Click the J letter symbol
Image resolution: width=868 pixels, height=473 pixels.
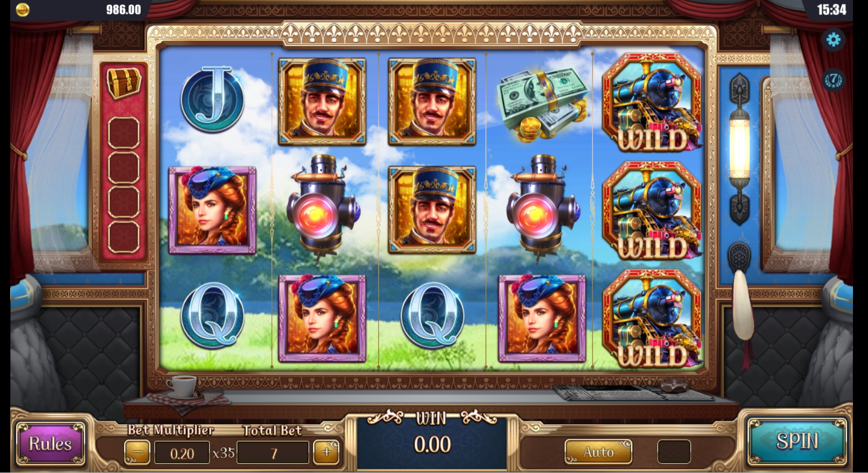213,100
